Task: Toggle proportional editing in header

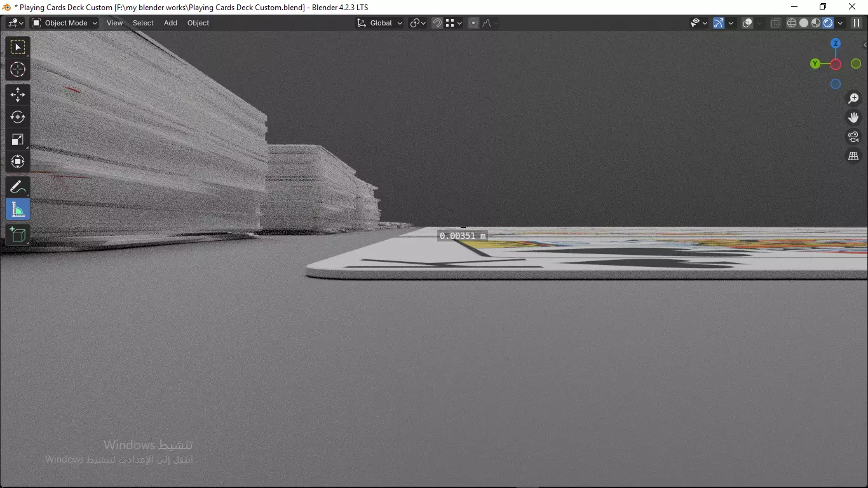Action: (473, 23)
